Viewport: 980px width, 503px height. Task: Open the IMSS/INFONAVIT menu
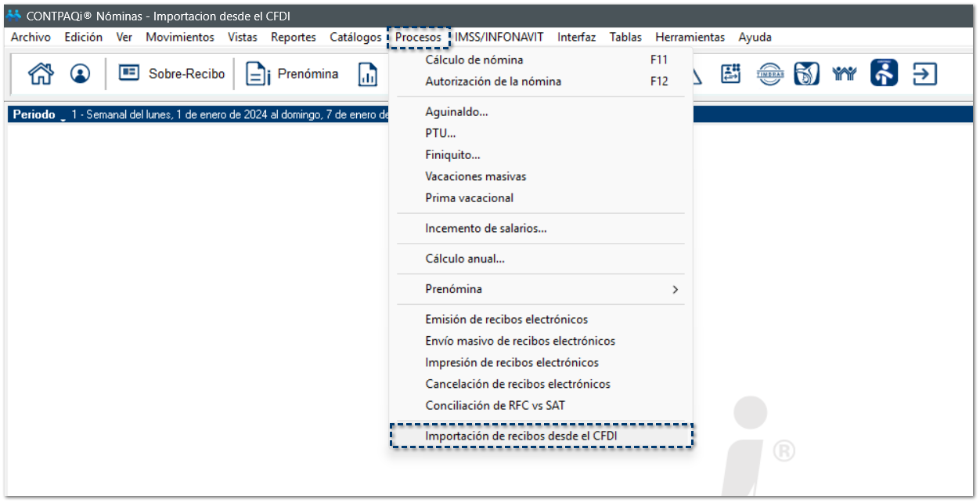(499, 37)
